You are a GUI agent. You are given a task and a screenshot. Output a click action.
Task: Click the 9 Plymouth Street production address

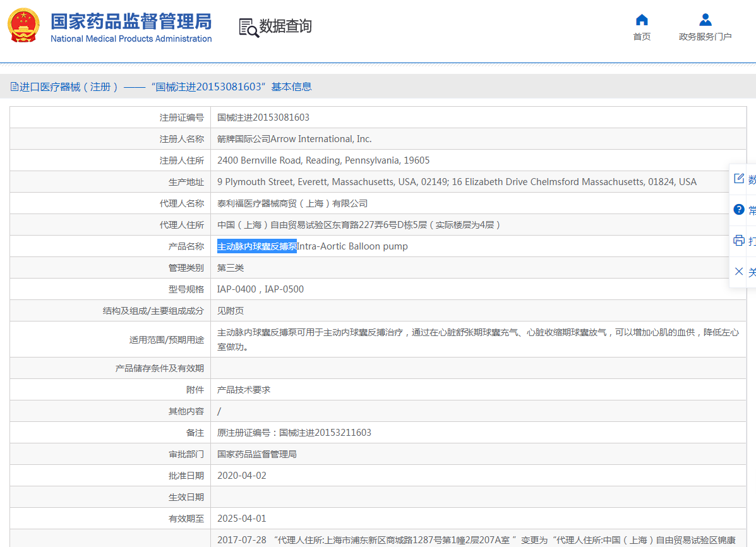pyautogui.click(x=457, y=182)
